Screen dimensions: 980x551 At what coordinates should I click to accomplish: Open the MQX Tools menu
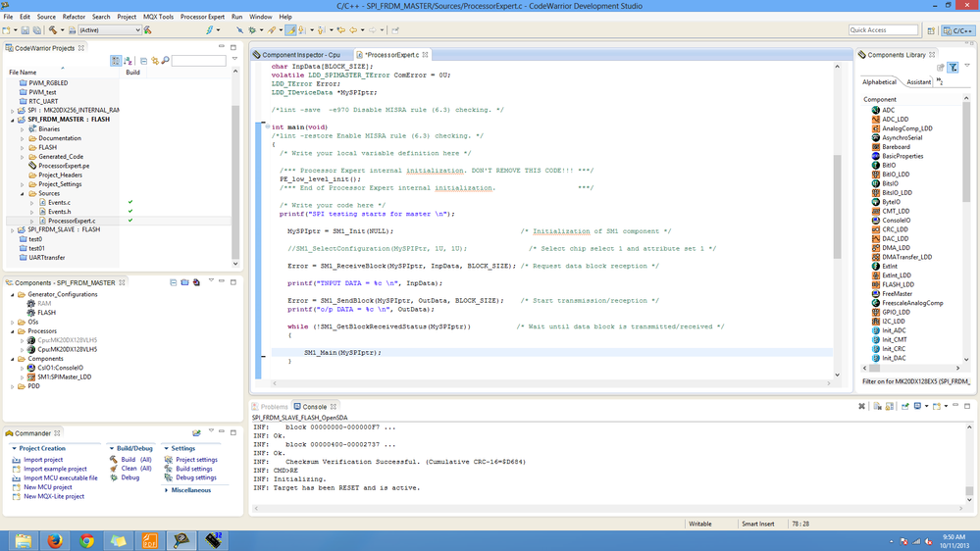coord(158,17)
